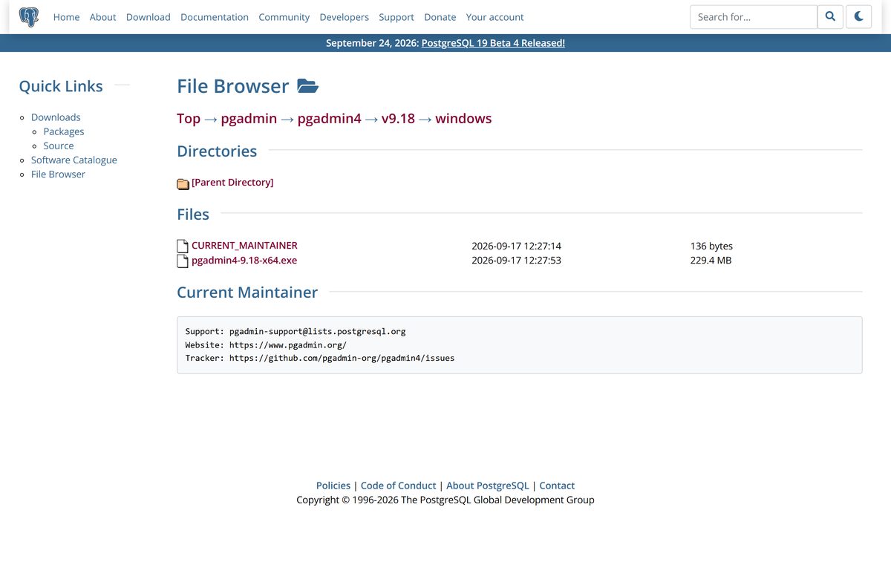Toggle dark mode with the moon icon
This screenshot has height=588, width=891.
pos(859,17)
